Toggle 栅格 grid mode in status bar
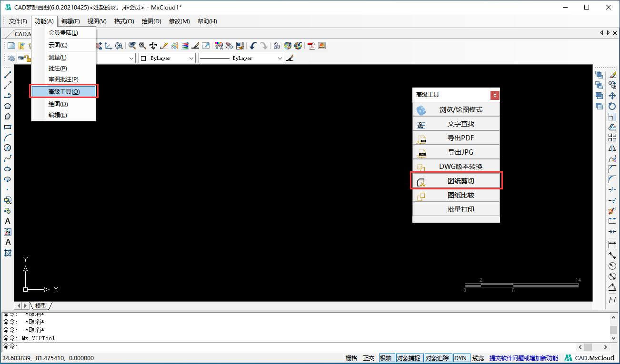This screenshot has height=364, width=620. (x=351, y=358)
